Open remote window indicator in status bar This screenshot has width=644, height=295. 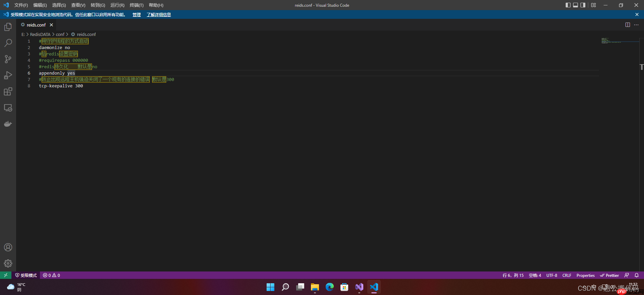click(x=6, y=275)
